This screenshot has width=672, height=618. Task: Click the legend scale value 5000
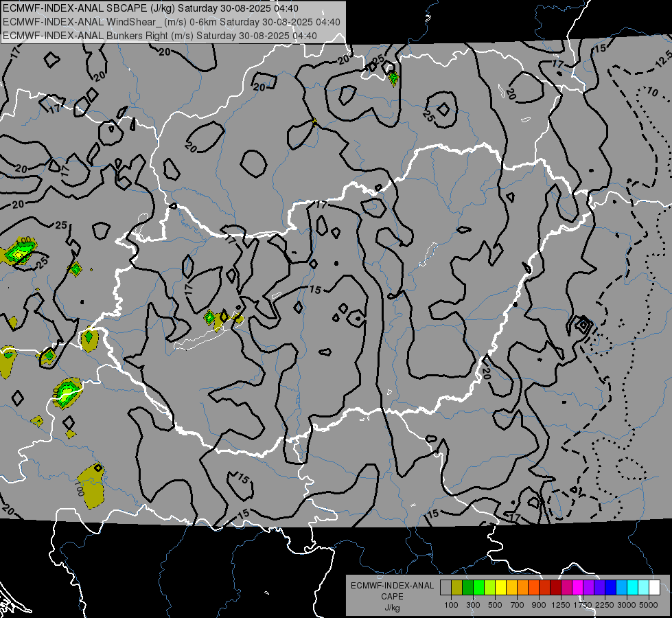point(649,605)
